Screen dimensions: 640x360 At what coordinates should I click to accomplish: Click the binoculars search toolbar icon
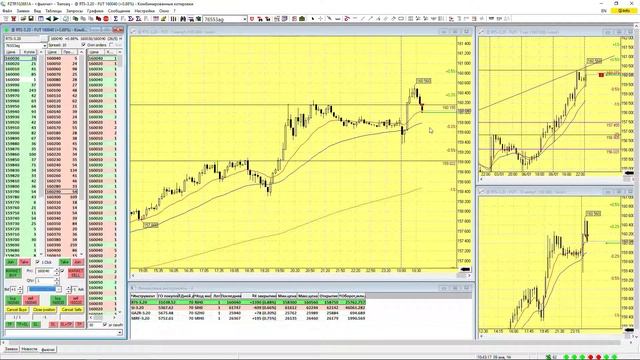[x=183, y=19]
